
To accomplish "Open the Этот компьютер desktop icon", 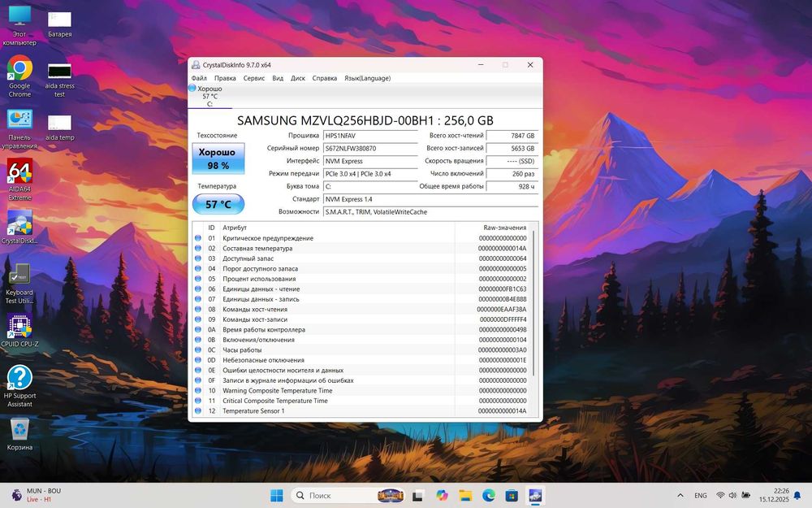I will click(x=19, y=25).
